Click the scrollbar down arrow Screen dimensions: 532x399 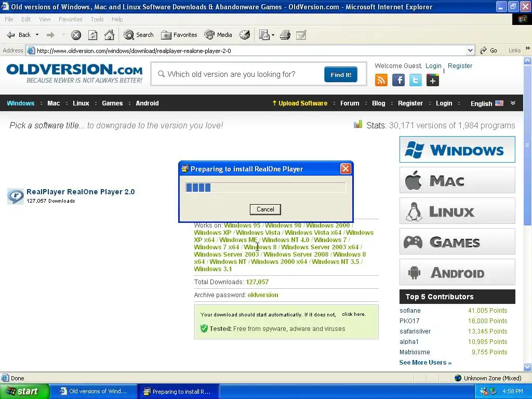pos(528,367)
